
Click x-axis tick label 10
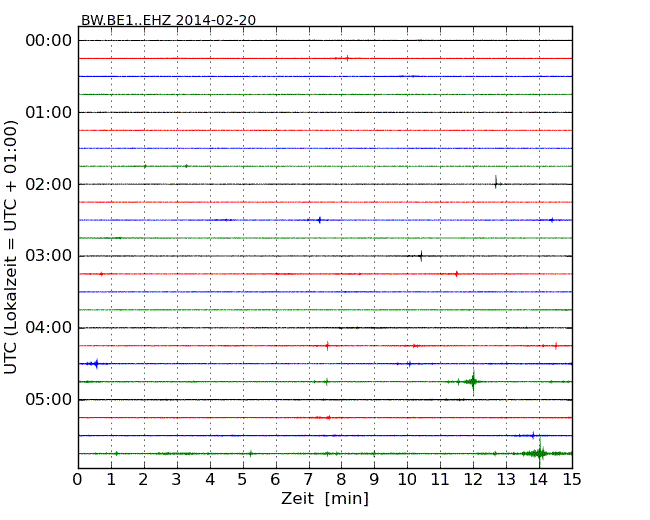pyautogui.click(x=407, y=479)
